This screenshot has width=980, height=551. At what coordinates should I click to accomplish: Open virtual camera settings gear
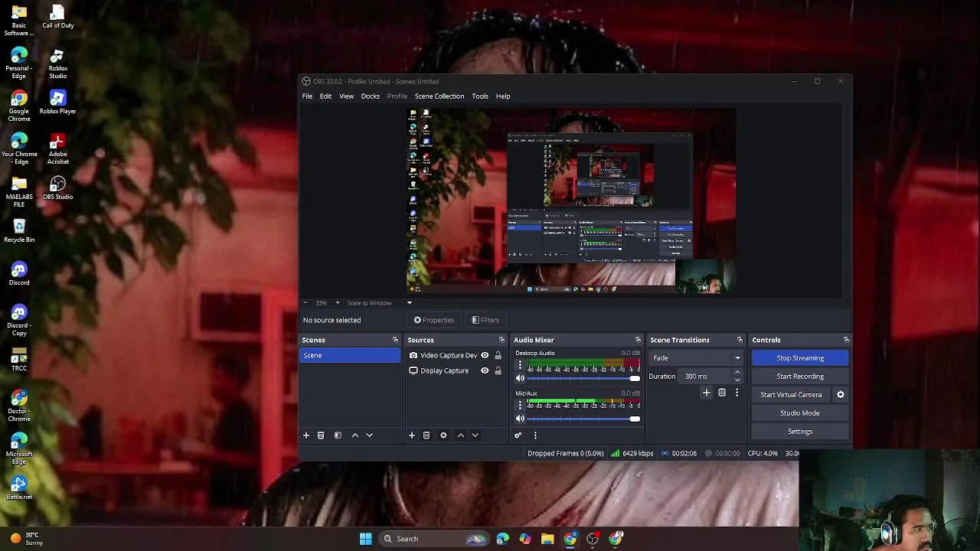click(841, 395)
